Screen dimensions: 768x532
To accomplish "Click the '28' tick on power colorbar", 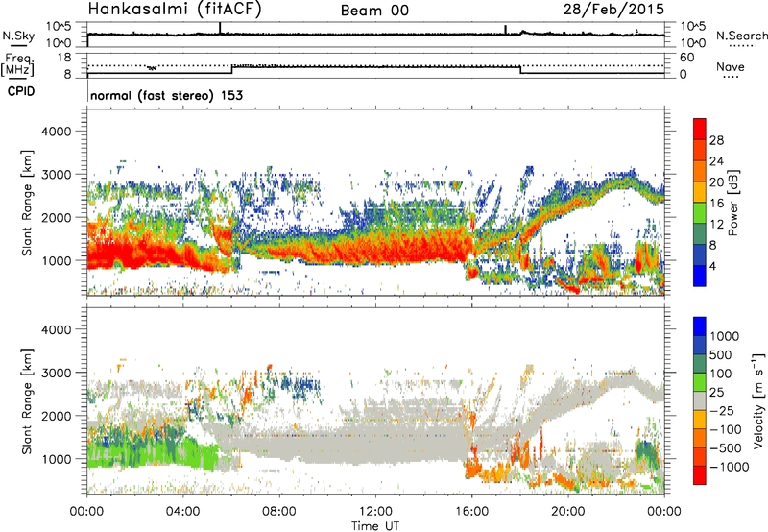I will pos(716,140).
